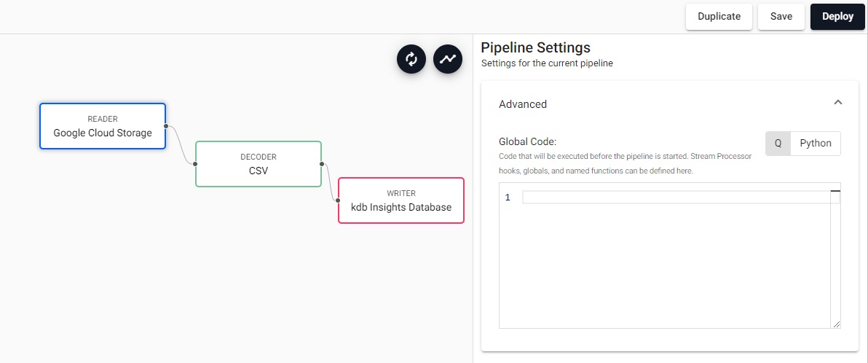Screen dimensions: 868x363
Task: Click the code editor vertical scrollbar
Action: tap(835, 255)
